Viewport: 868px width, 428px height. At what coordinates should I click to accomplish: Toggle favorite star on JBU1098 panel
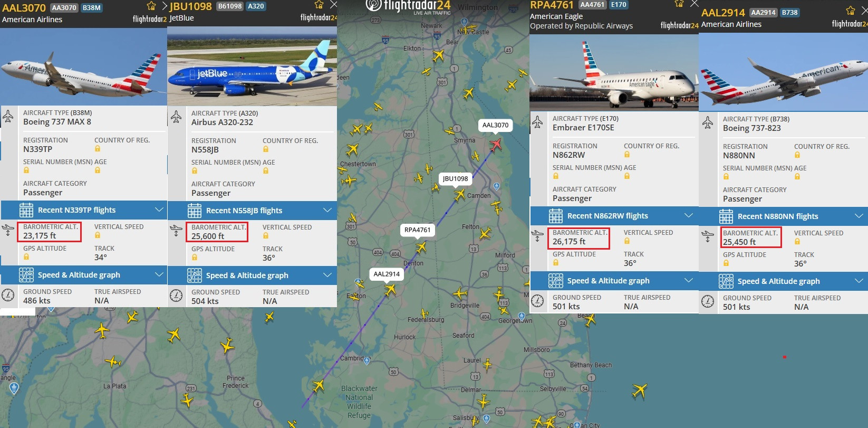click(319, 5)
